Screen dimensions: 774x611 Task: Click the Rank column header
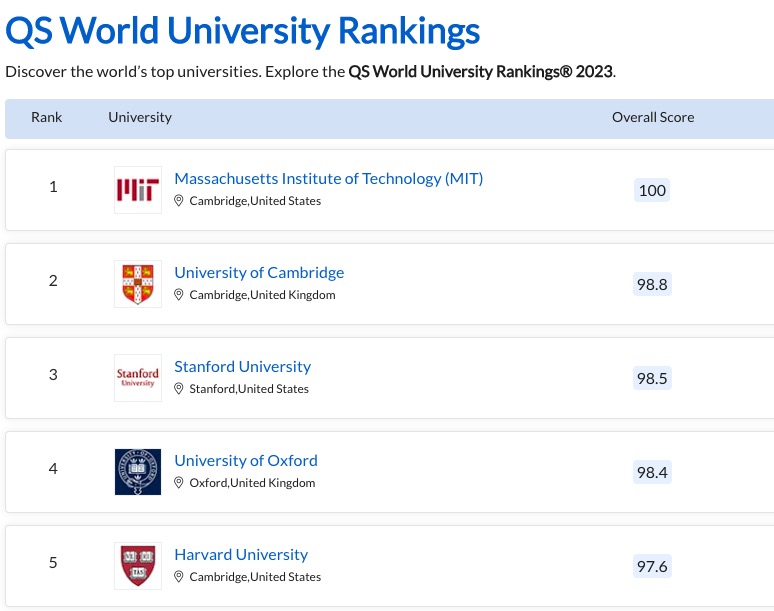(47, 117)
